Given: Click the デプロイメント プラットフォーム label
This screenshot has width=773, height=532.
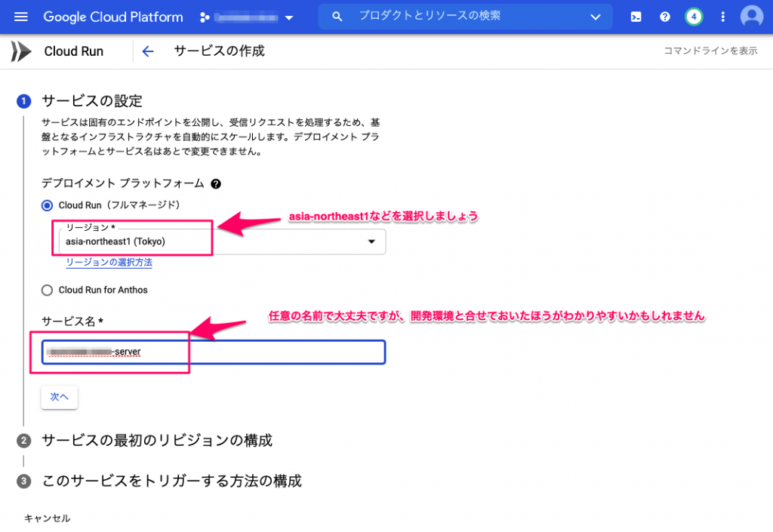Looking at the screenshot, I should click(x=122, y=183).
